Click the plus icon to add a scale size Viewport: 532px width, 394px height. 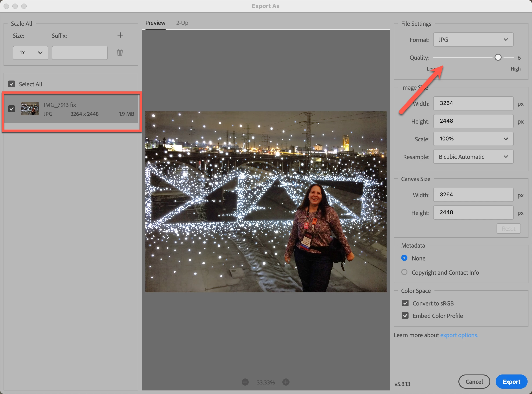(x=120, y=35)
